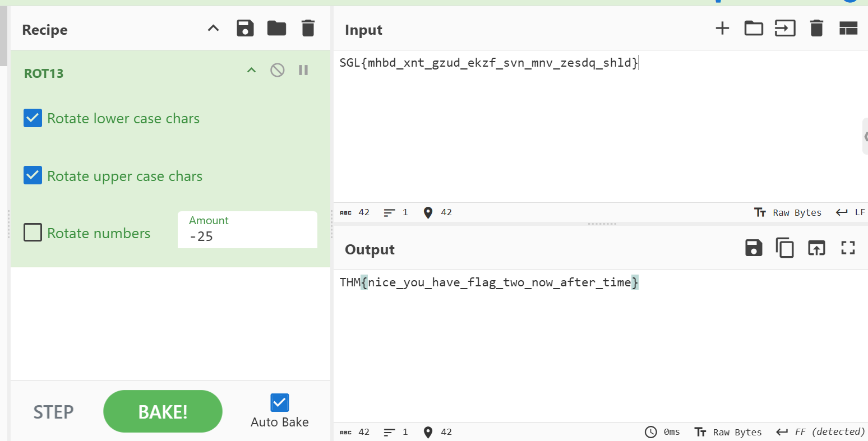Viewport: 868px width, 441px height.
Task: Click the ROT13 operation title
Action: pyautogui.click(x=44, y=73)
